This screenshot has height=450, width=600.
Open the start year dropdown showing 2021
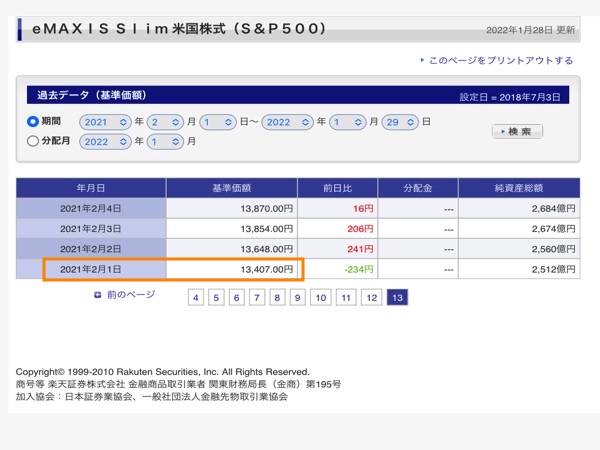[x=104, y=122]
